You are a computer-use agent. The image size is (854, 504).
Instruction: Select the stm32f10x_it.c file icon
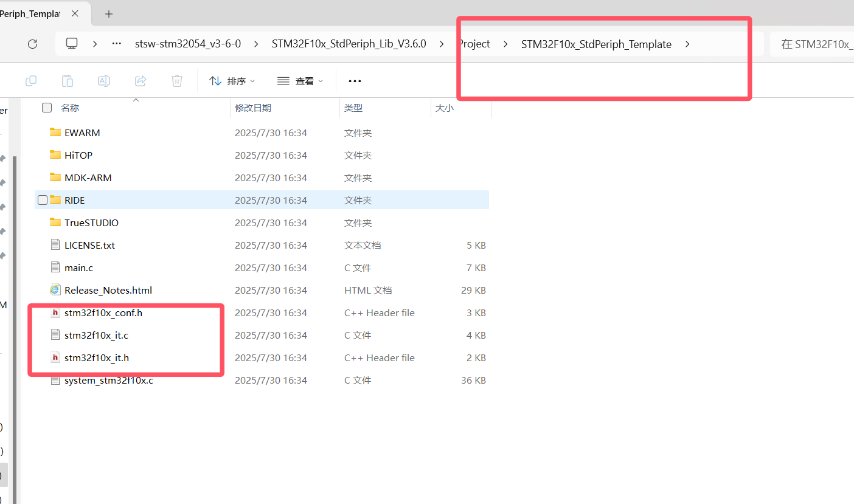pyautogui.click(x=55, y=335)
